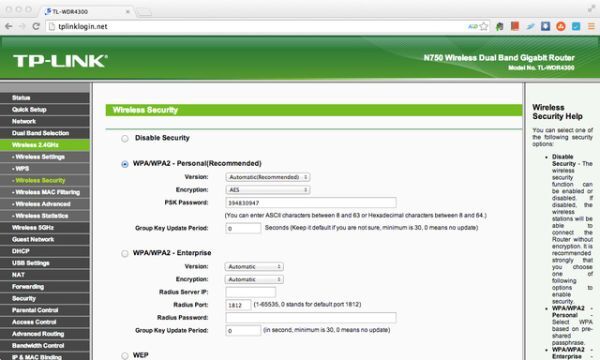Image resolution: width=600 pixels, height=360 pixels.
Task: Open the Personal Encryption dropdown showing AES
Action: tap(268, 190)
